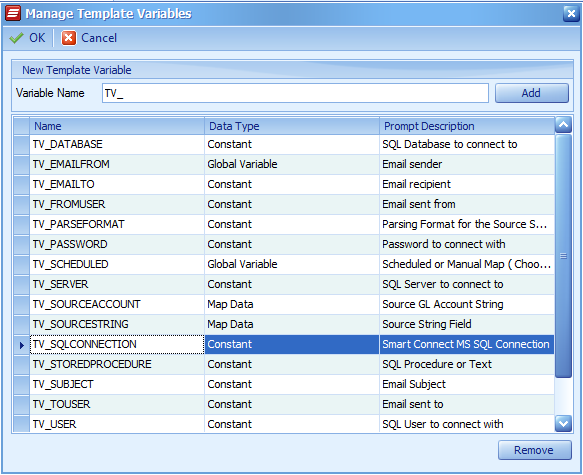
Task: Select the TV_STOREDPROCEDURE row name
Action: pos(117,364)
